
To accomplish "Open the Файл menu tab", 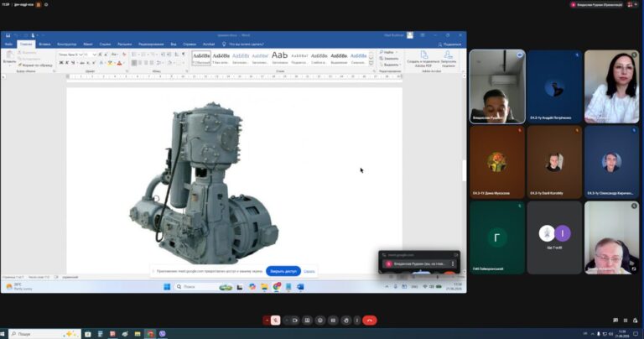I will tap(8, 44).
